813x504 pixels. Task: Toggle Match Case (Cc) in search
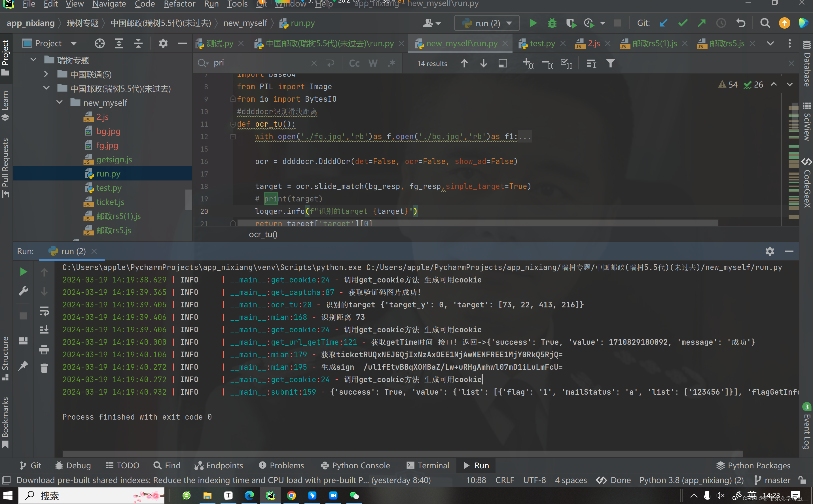coord(354,63)
